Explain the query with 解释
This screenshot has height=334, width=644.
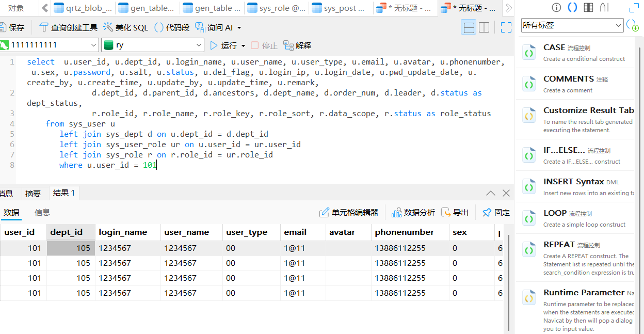coord(297,45)
